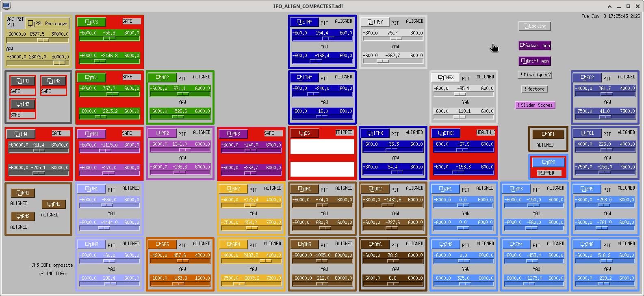This screenshot has height=296, width=644.
Task: Open the ZM2 optic display
Action: tap(446, 244)
